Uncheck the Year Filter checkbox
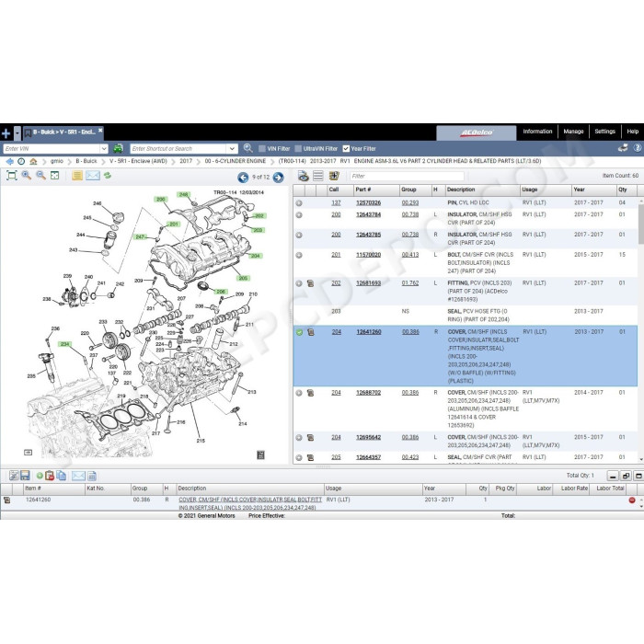 tap(346, 149)
